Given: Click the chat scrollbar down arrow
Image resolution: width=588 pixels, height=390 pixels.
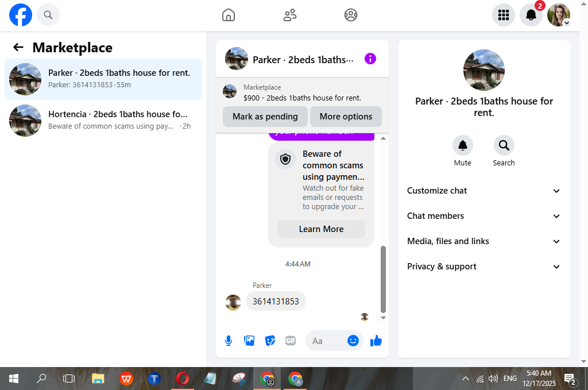Looking at the screenshot, I should pyautogui.click(x=383, y=318).
